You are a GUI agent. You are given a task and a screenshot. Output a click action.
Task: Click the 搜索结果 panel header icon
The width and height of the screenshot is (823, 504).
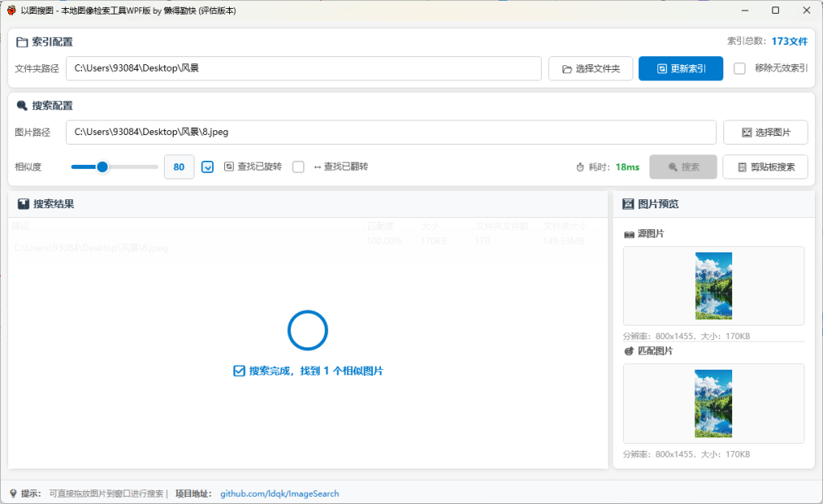point(23,203)
